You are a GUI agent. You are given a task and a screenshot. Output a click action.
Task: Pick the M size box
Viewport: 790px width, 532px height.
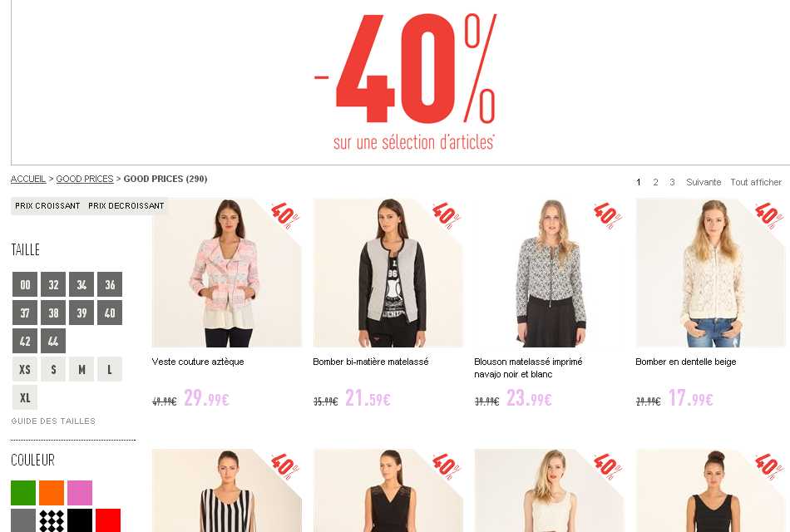point(81,369)
